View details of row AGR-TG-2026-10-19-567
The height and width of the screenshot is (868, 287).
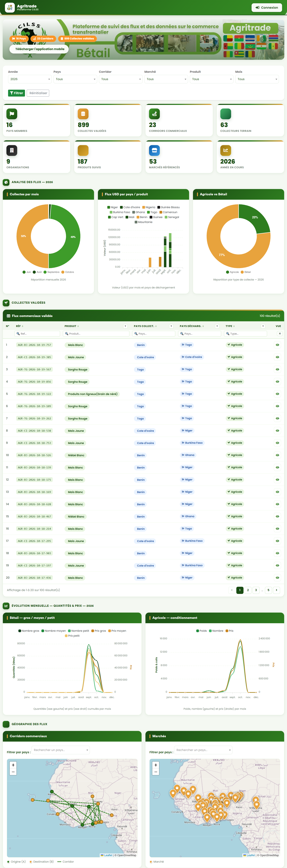pyautogui.click(x=277, y=370)
